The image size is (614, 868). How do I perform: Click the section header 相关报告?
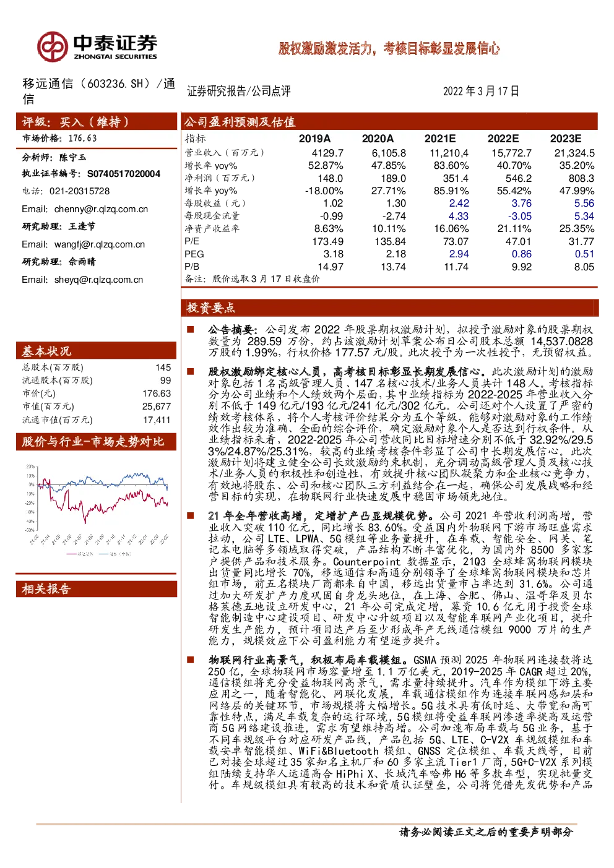(x=97, y=589)
